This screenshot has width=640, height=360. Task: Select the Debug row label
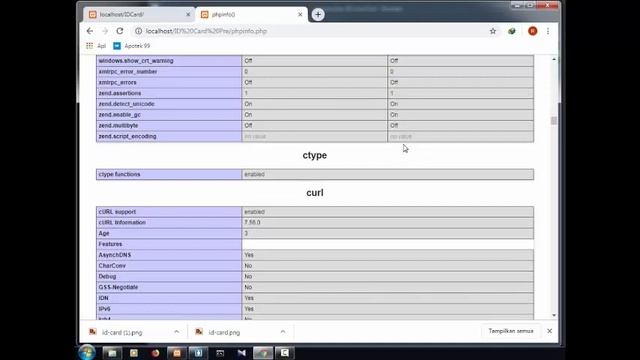pyautogui.click(x=107, y=277)
